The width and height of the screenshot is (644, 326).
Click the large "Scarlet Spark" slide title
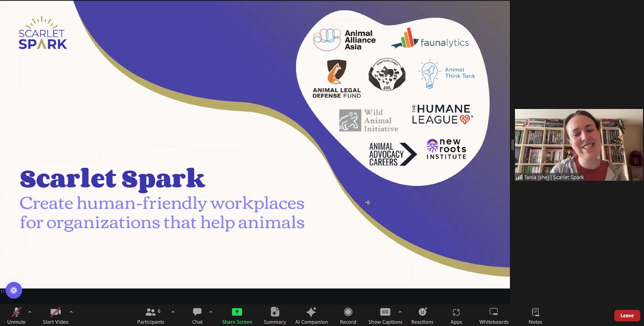[112, 179]
